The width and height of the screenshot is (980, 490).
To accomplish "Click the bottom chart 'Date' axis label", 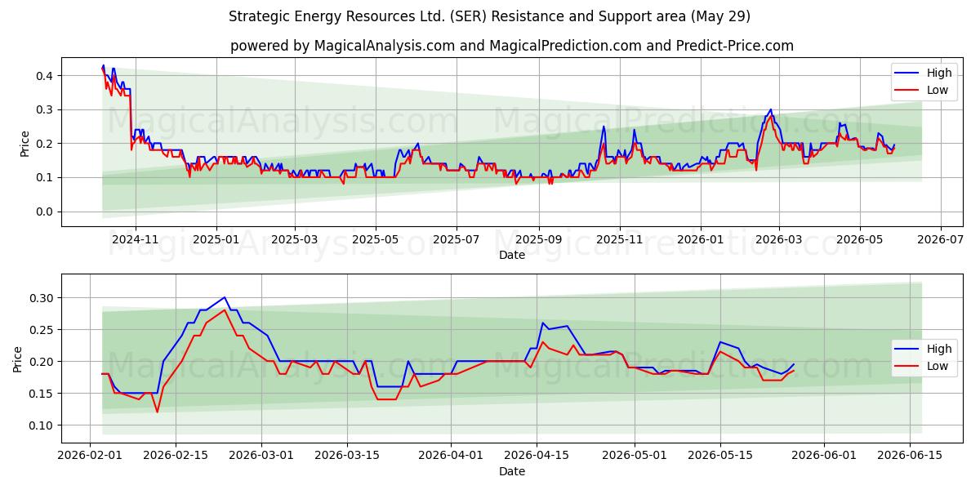I will tap(512, 471).
